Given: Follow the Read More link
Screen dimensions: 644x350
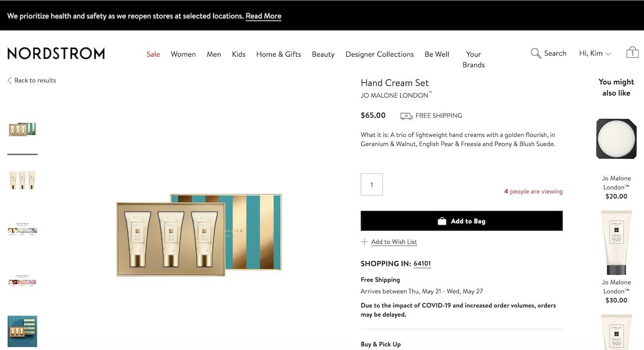Looking at the screenshot, I should tap(263, 16).
